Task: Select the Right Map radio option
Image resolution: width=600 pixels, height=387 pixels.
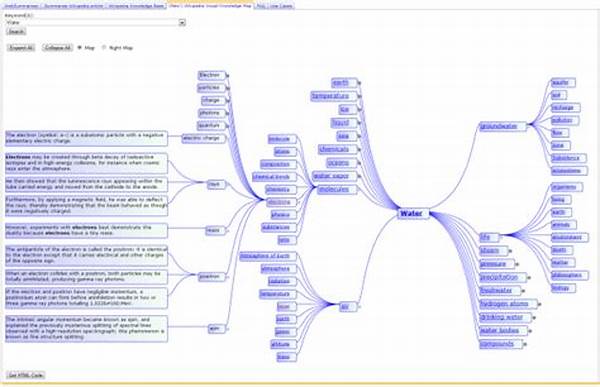Action: 104,48
